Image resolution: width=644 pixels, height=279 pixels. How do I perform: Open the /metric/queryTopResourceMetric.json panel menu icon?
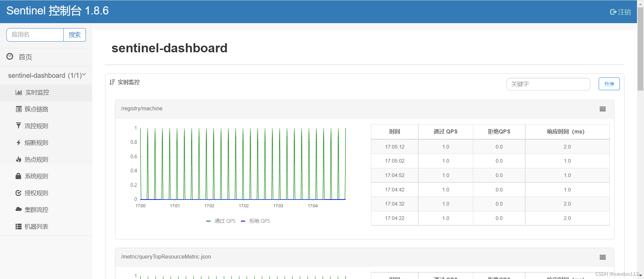click(x=603, y=257)
